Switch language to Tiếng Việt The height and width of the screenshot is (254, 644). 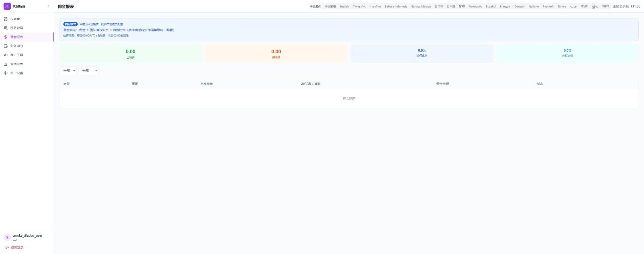[359, 7]
